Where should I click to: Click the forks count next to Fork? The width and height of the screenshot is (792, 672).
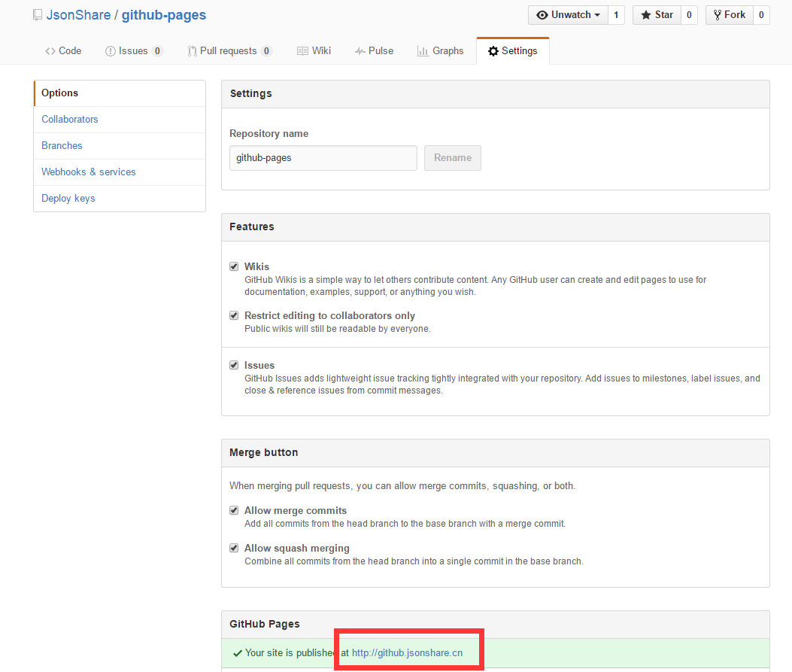click(x=761, y=15)
